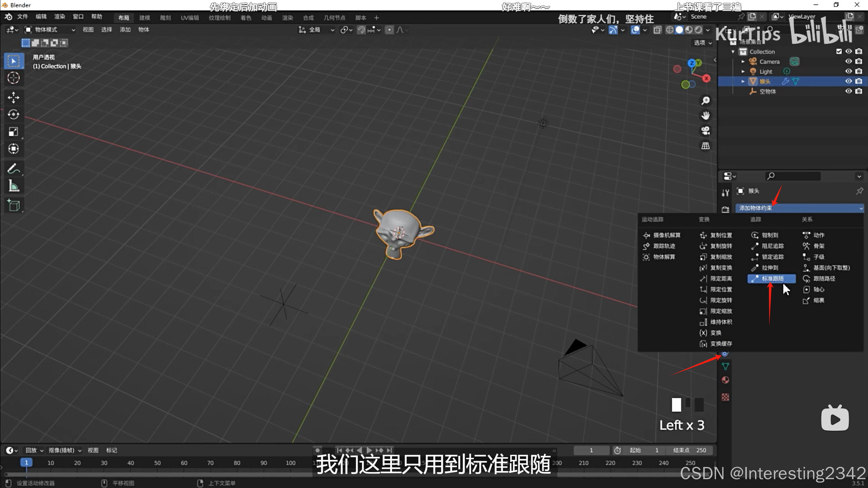Click the 3D Cursor tool
Viewport: 868px width, 488px height.
(14, 78)
